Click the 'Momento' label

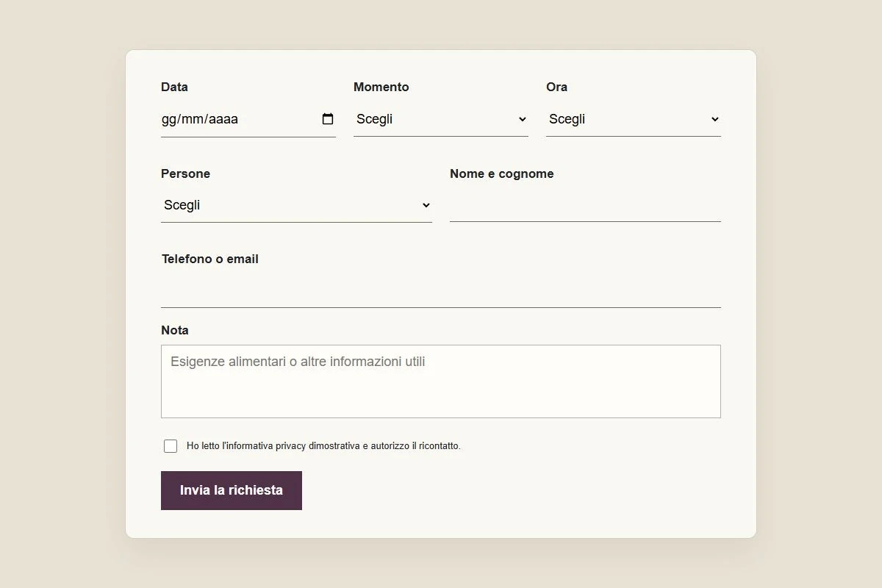381,87
